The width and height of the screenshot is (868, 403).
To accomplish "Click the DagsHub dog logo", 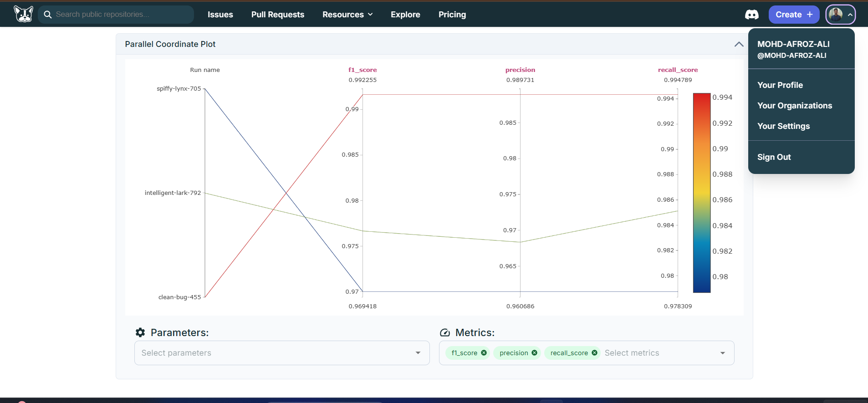I will click(23, 14).
